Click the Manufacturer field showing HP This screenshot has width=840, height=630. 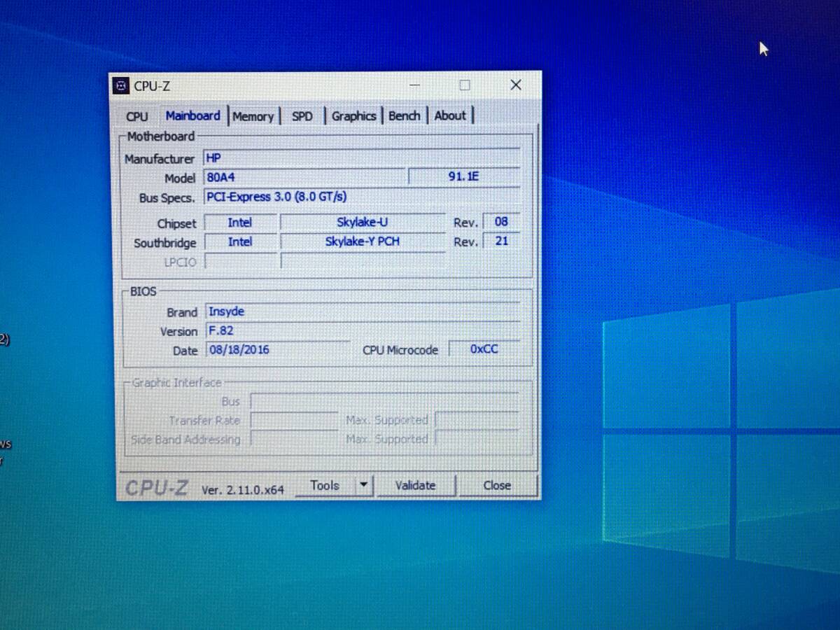(362, 158)
